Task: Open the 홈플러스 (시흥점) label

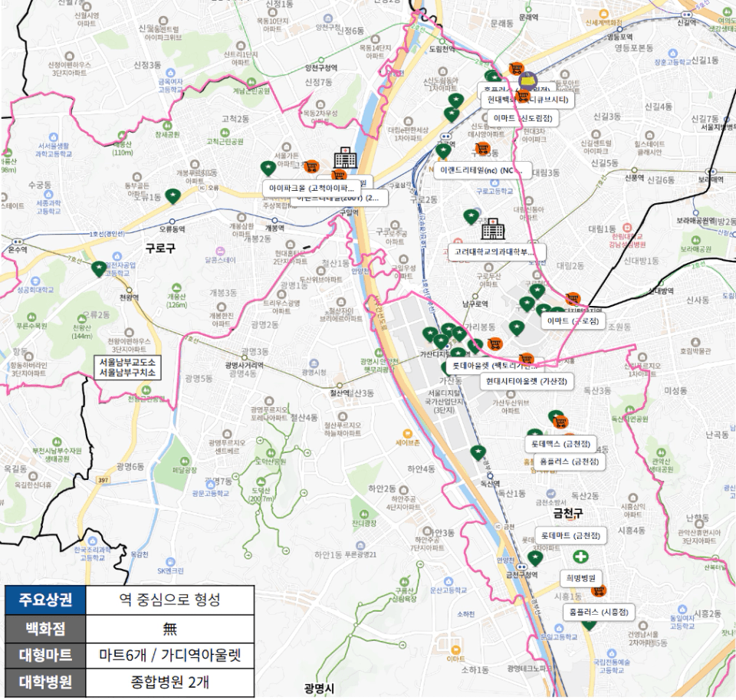Action: [x=599, y=612]
